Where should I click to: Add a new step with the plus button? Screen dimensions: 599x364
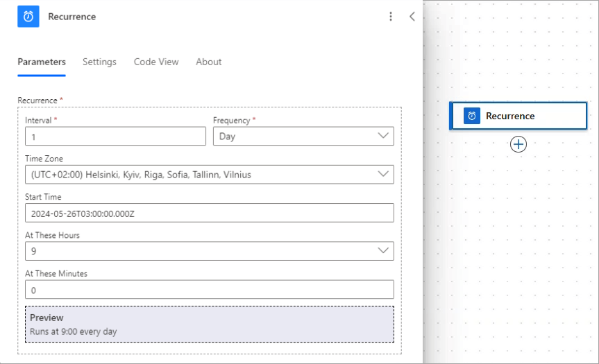point(518,144)
